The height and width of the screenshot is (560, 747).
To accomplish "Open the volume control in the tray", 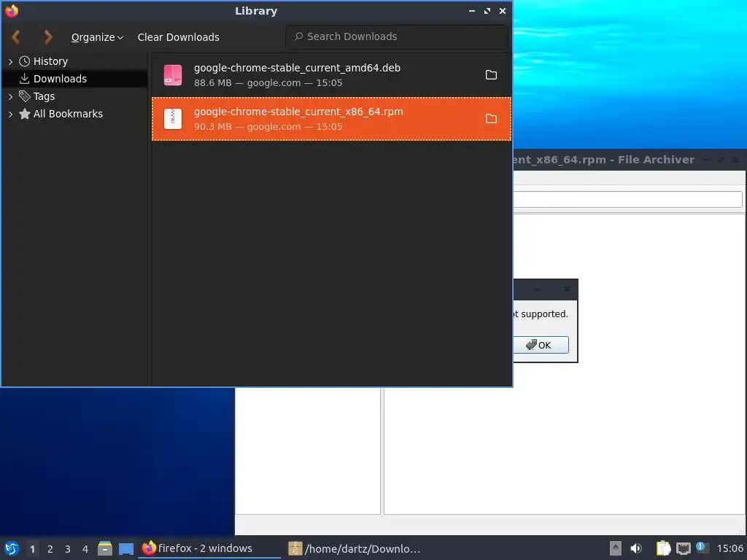I will (x=636, y=548).
